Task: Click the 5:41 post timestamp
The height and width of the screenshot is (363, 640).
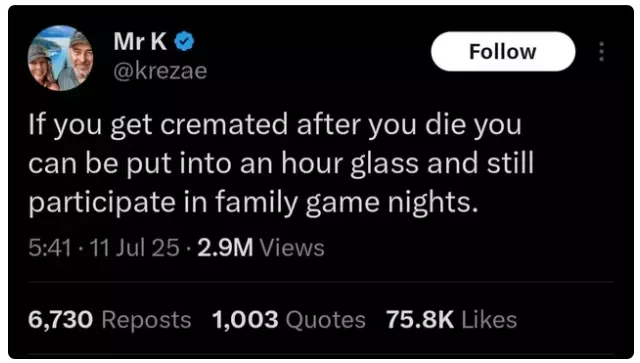Action: 50,248
